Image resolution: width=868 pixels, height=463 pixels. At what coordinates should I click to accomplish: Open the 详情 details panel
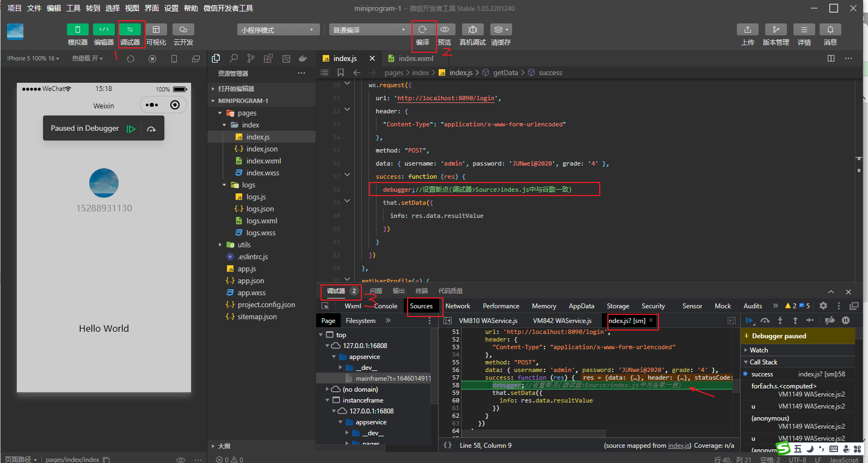tap(804, 29)
